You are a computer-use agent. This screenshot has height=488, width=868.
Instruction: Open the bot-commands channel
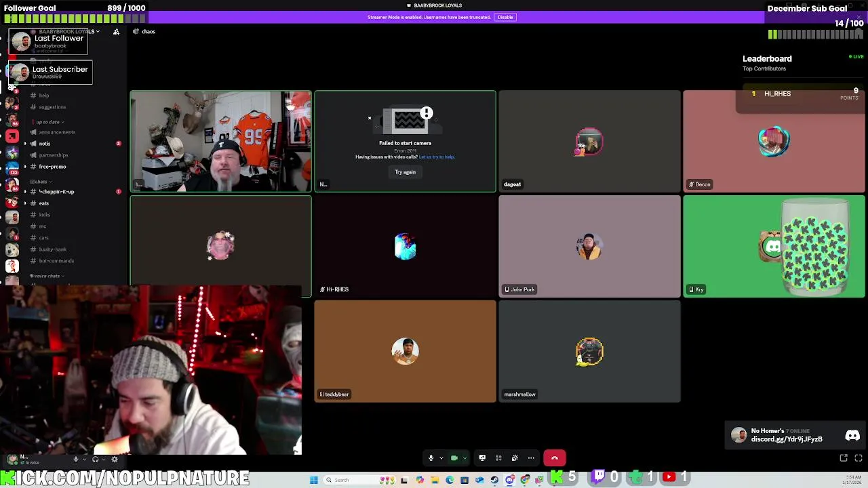pyautogui.click(x=56, y=261)
